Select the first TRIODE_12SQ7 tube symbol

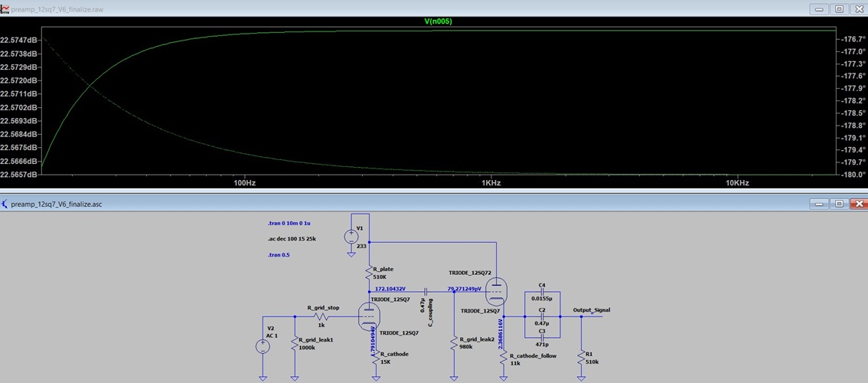(x=370, y=316)
